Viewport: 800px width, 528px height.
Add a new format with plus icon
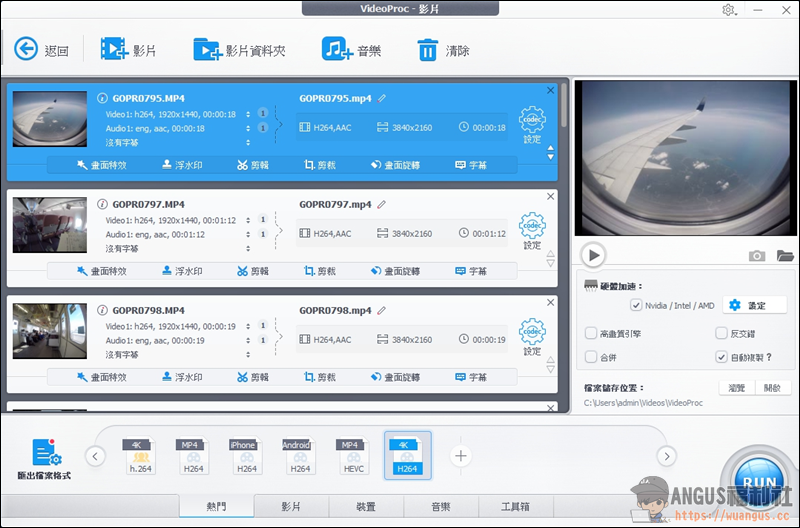click(461, 456)
